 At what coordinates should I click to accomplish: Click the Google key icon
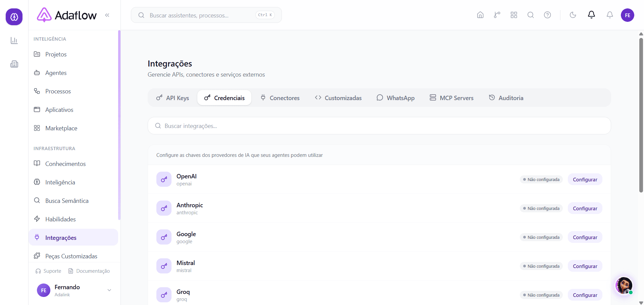[164, 237]
